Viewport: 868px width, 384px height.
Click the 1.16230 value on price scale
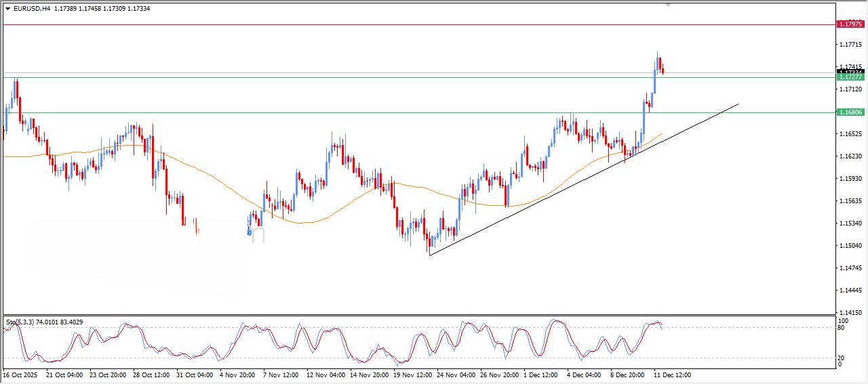tap(850, 156)
